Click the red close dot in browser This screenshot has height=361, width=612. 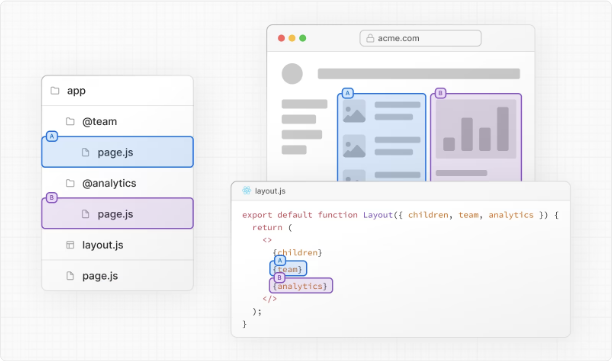coord(281,38)
